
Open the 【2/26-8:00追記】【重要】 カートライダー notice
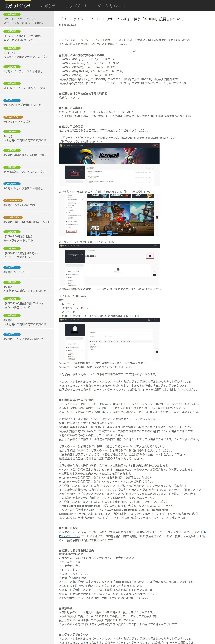click(27, 237)
